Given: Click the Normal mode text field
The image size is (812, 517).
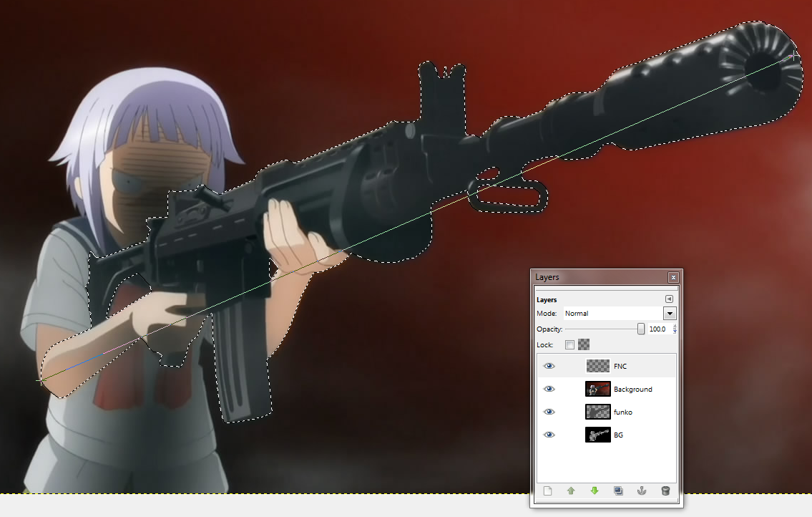Looking at the screenshot, I should click(x=614, y=313).
